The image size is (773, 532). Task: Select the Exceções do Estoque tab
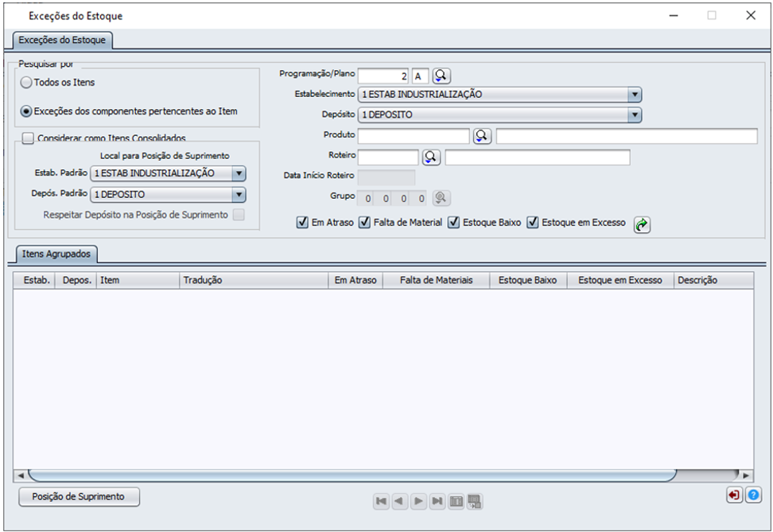point(61,40)
